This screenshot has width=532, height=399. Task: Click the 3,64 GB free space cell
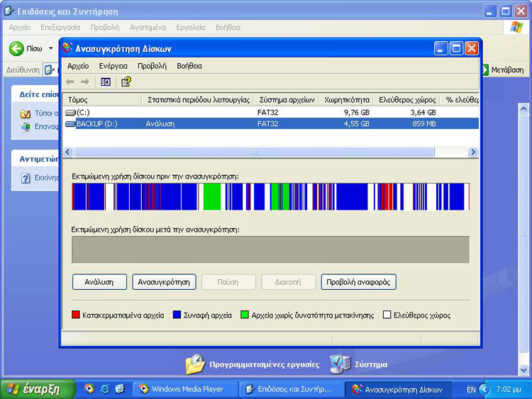pos(423,112)
